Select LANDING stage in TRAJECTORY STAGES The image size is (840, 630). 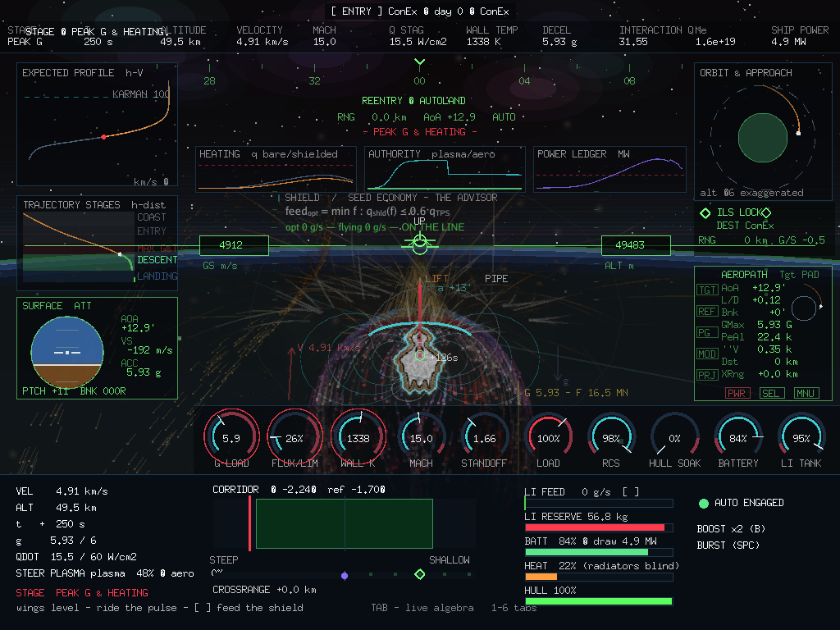point(157,276)
